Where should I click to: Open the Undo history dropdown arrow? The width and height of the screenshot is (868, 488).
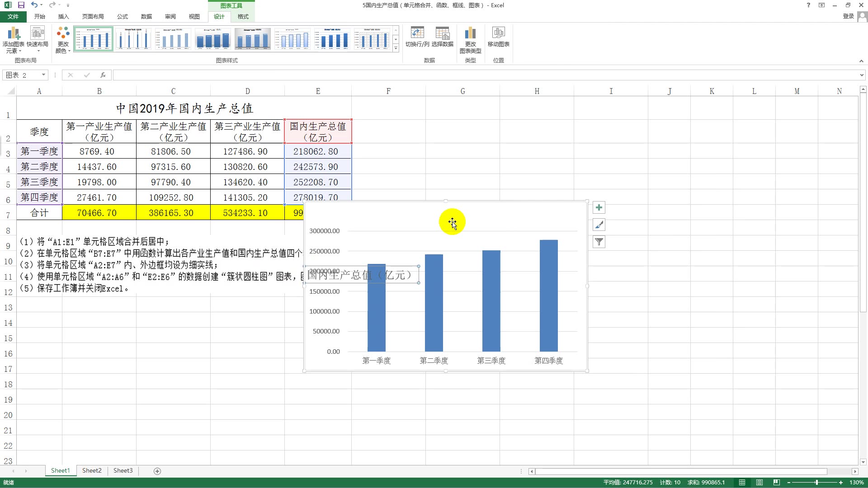[41, 5]
